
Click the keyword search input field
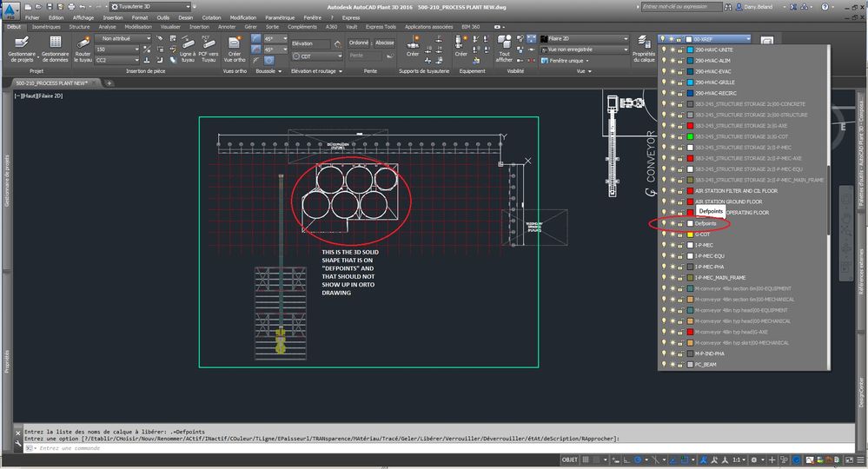(x=681, y=7)
